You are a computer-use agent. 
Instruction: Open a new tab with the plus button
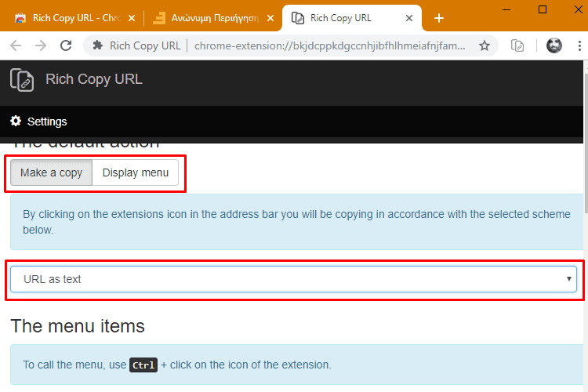(x=439, y=18)
